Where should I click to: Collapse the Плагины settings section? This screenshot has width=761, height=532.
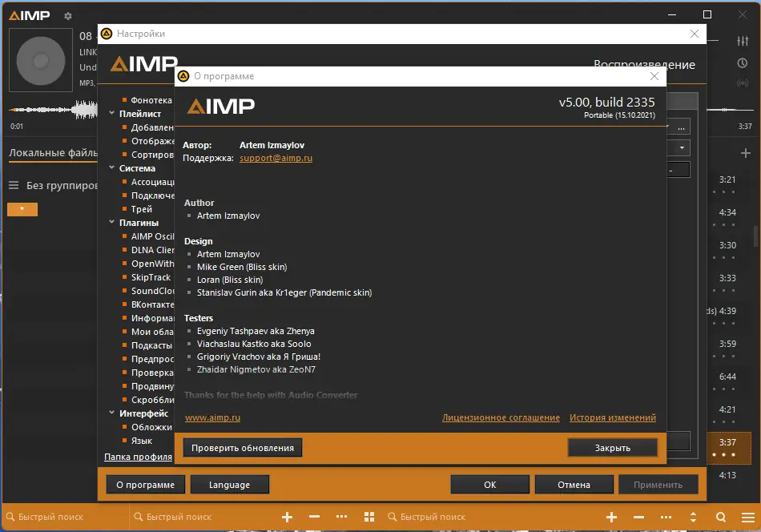tap(113, 222)
